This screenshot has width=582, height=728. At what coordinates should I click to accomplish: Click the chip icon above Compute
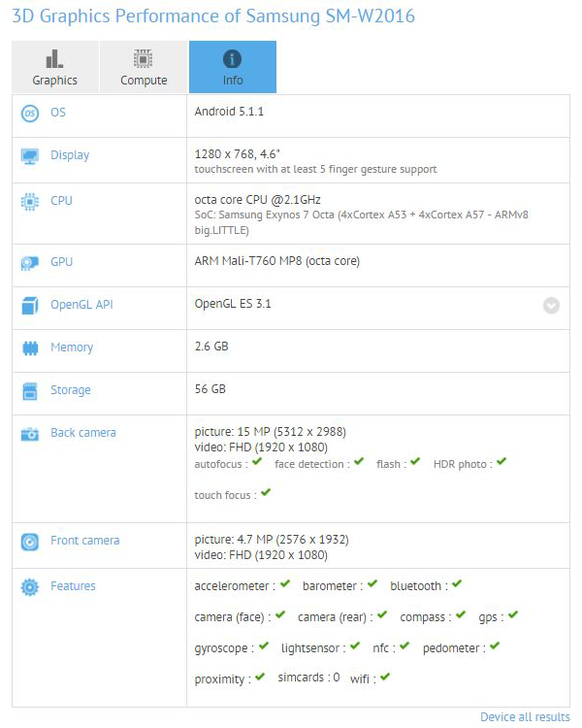pyautogui.click(x=143, y=59)
